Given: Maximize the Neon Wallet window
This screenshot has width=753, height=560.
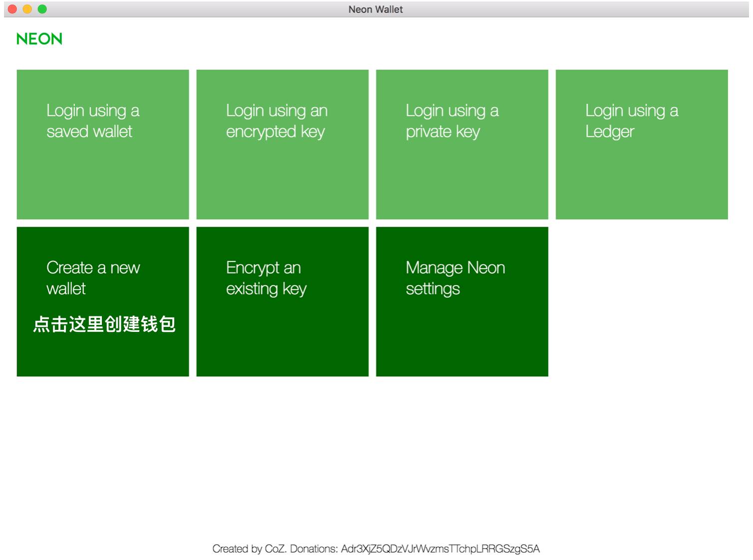Looking at the screenshot, I should [42, 9].
